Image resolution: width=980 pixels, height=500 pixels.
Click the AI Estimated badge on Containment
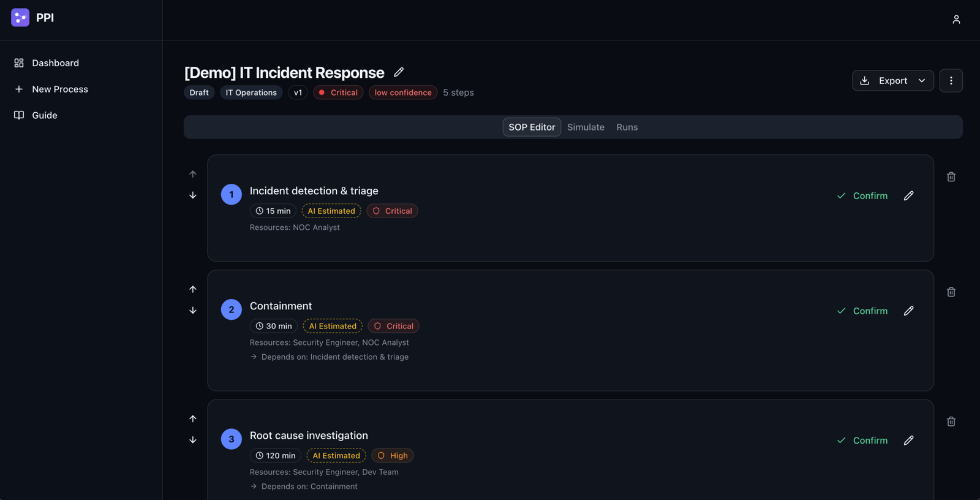(x=333, y=327)
